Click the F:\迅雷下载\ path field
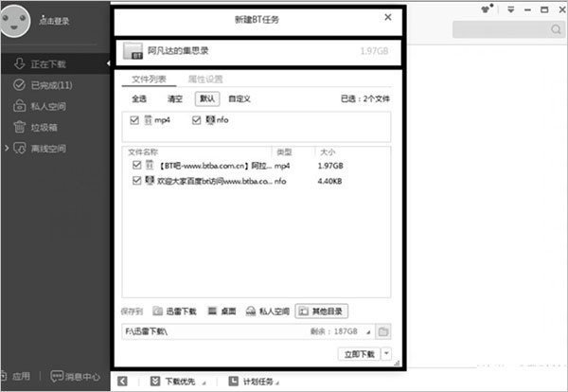 [248, 331]
